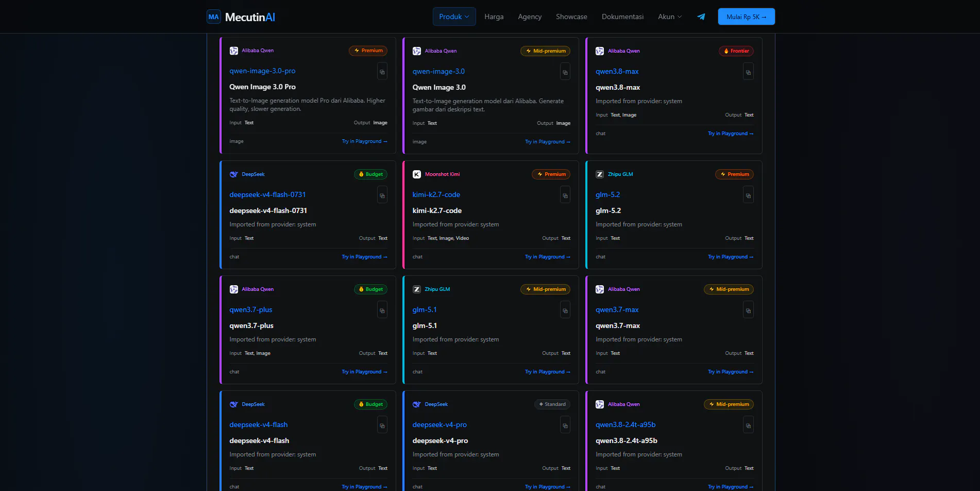Copy the qwen-image-3.0 model ID
Viewport: 980px width, 491px height.
point(565,72)
